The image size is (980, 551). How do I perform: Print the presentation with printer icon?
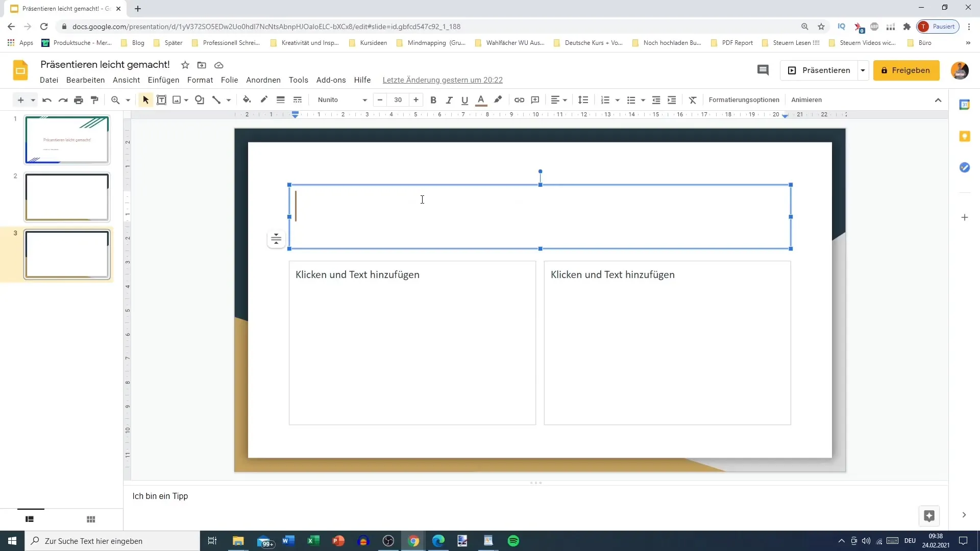79,100
